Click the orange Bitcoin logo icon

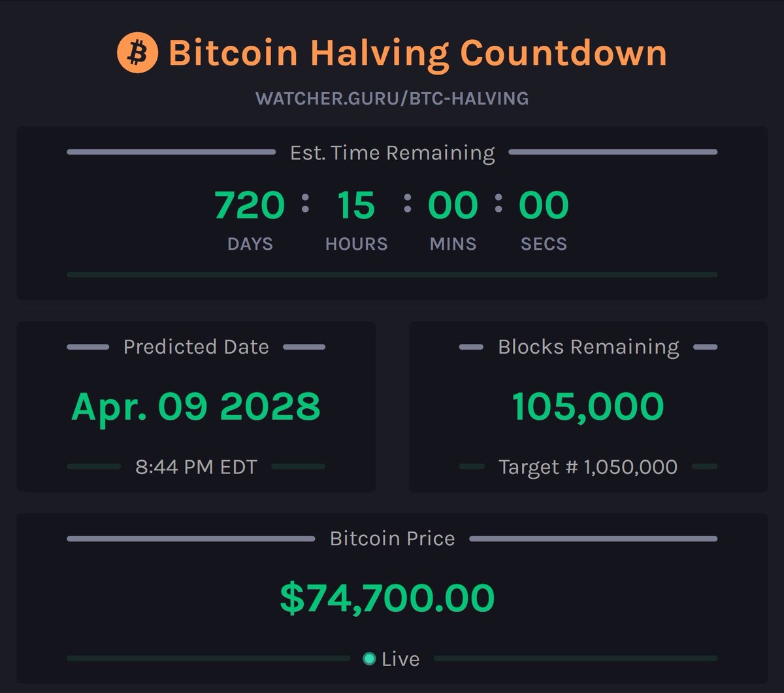point(137,52)
